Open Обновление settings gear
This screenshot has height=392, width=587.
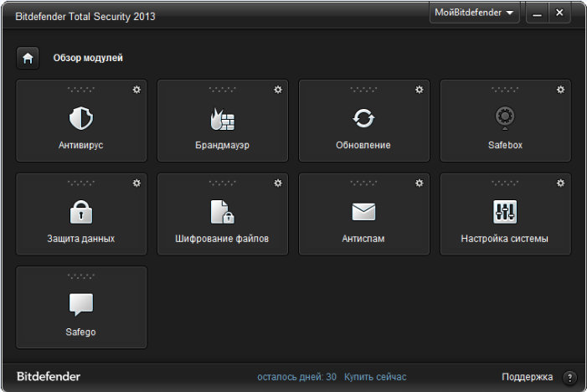[x=420, y=90]
